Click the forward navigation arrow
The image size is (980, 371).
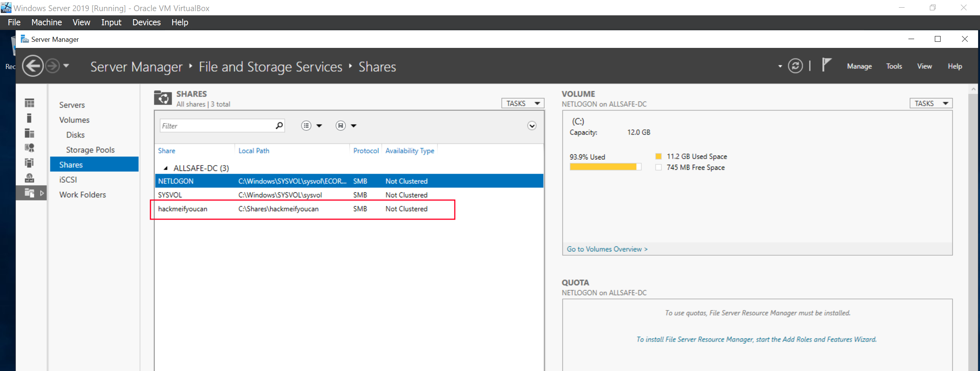pos(52,66)
